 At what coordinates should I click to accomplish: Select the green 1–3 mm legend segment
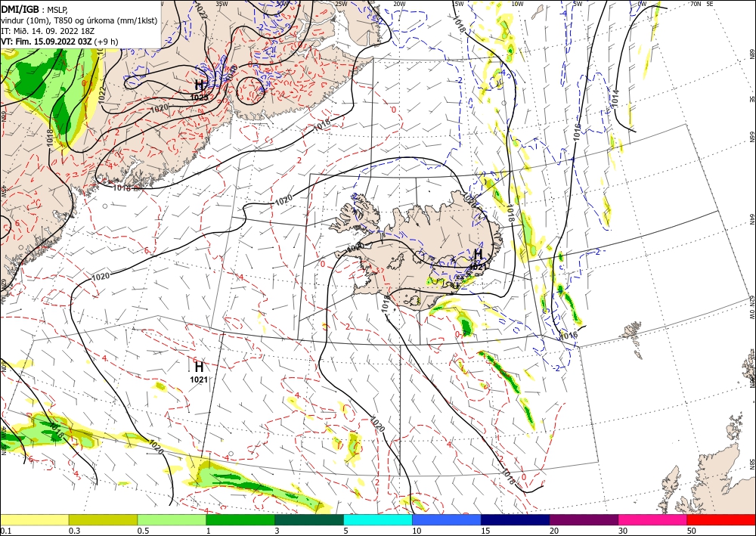click(x=240, y=519)
